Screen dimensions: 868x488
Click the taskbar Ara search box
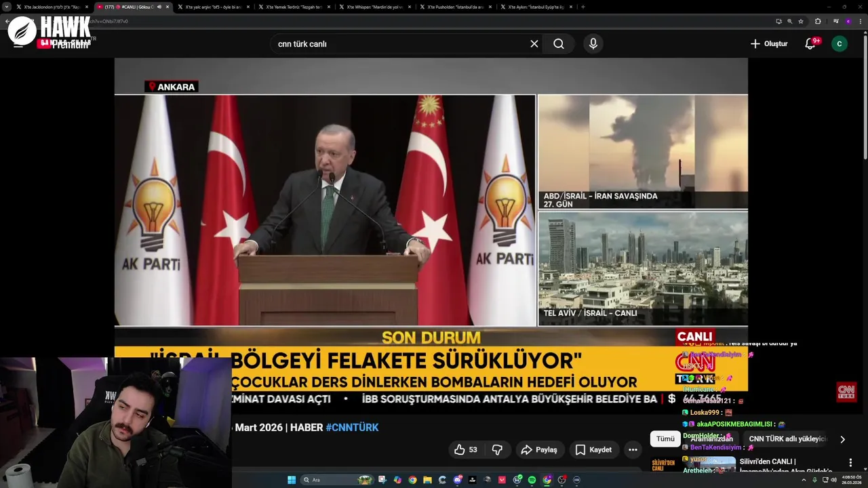pyautogui.click(x=337, y=480)
